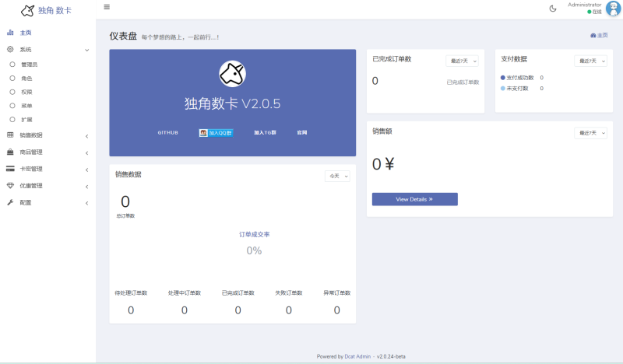
Task: Click the unicorn logo in the sidebar header
Action: pos(27,11)
